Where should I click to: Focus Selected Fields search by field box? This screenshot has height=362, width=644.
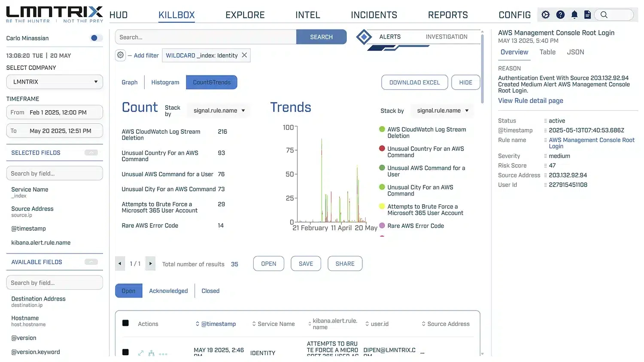point(55,173)
